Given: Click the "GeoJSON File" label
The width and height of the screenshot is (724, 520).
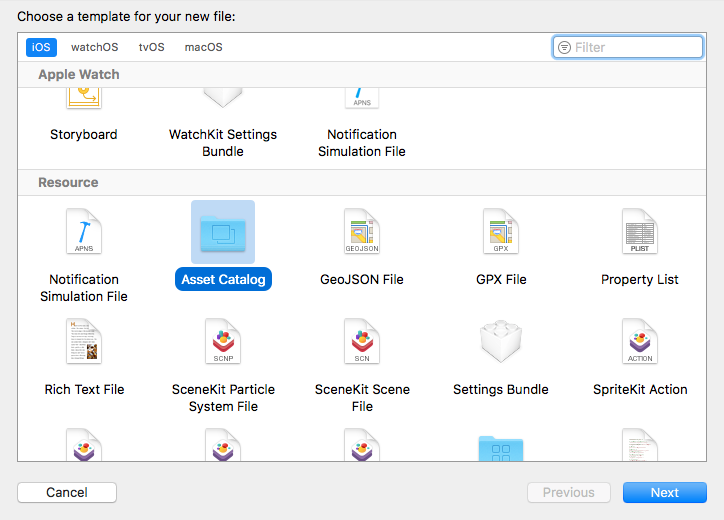Looking at the screenshot, I should tap(362, 279).
